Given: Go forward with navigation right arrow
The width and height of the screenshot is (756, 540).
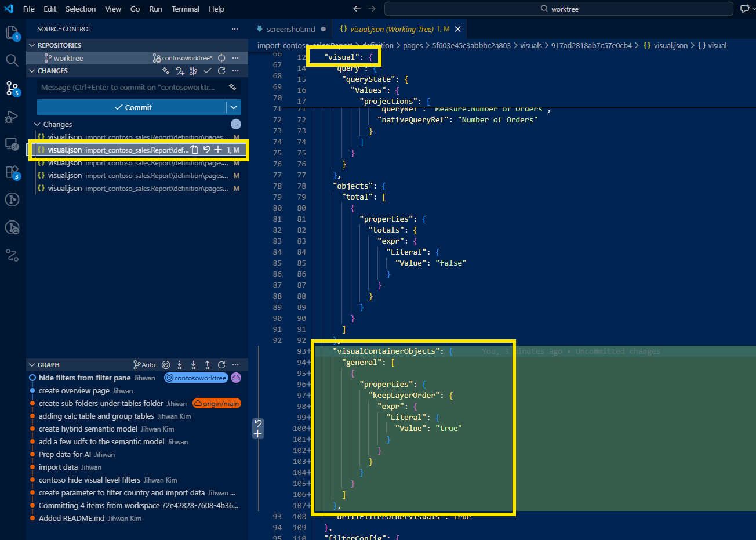Looking at the screenshot, I should coord(372,9).
